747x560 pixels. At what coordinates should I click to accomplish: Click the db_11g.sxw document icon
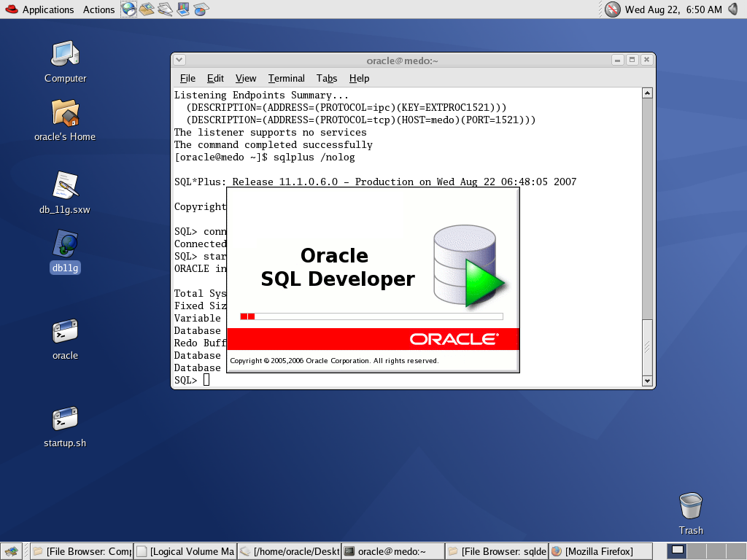(x=65, y=191)
